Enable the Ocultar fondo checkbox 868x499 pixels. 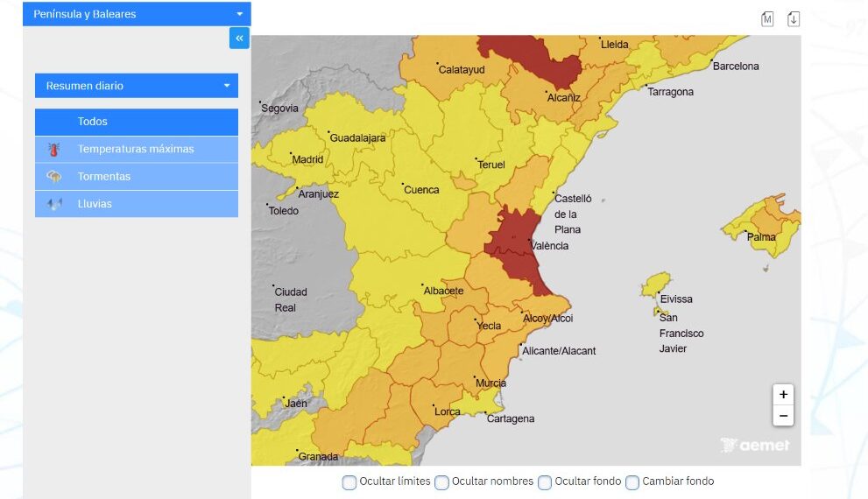(x=545, y=482)
